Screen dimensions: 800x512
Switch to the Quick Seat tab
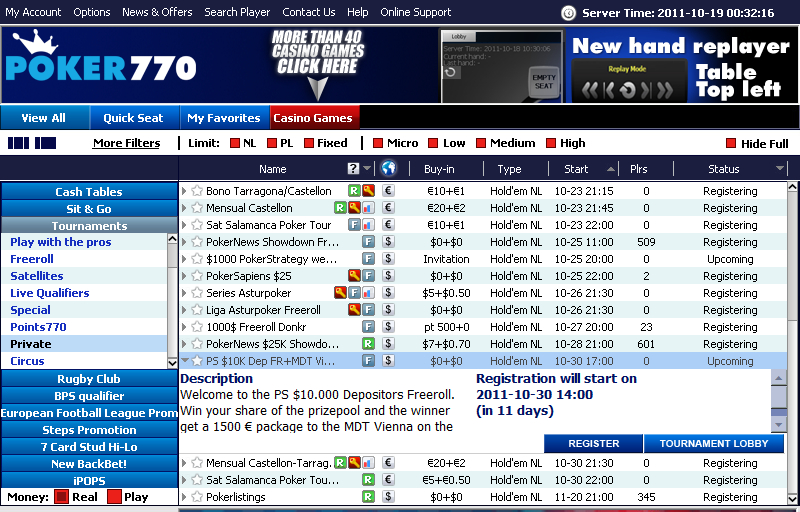click(x=134, y=118)
